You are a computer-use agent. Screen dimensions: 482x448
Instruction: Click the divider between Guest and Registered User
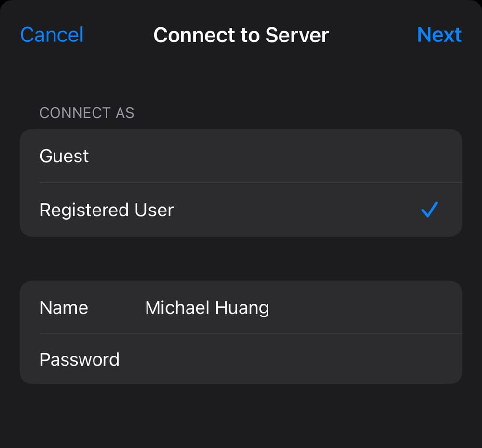[251, 183]
